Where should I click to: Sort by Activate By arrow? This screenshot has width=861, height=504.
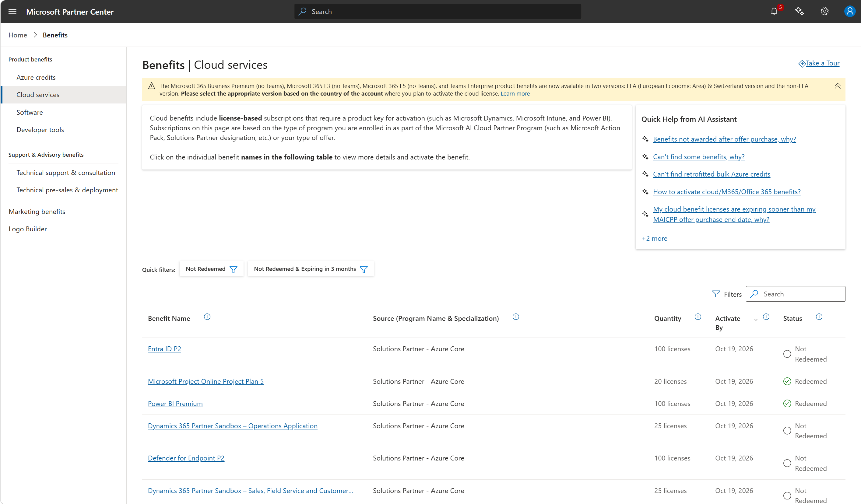756,318
